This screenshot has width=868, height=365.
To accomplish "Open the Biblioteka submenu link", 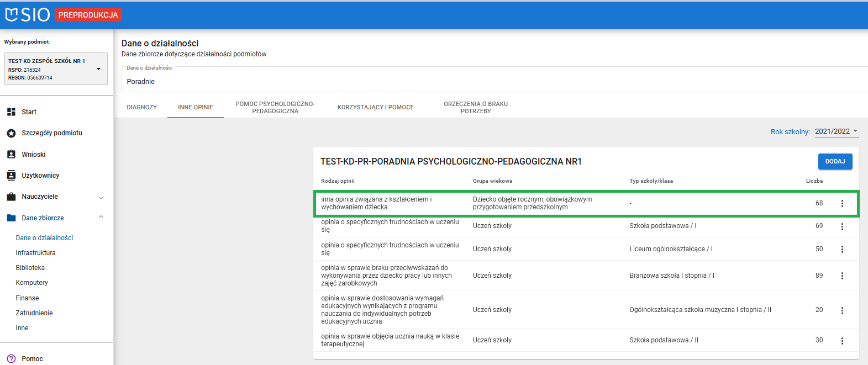I will coord(30,268).
